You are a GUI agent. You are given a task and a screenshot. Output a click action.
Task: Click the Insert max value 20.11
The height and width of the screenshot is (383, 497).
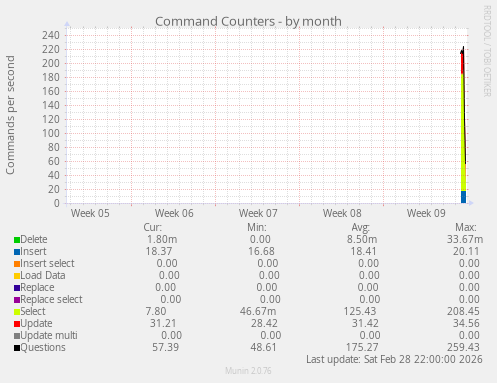pyautogui.click(x=466, y=251)
